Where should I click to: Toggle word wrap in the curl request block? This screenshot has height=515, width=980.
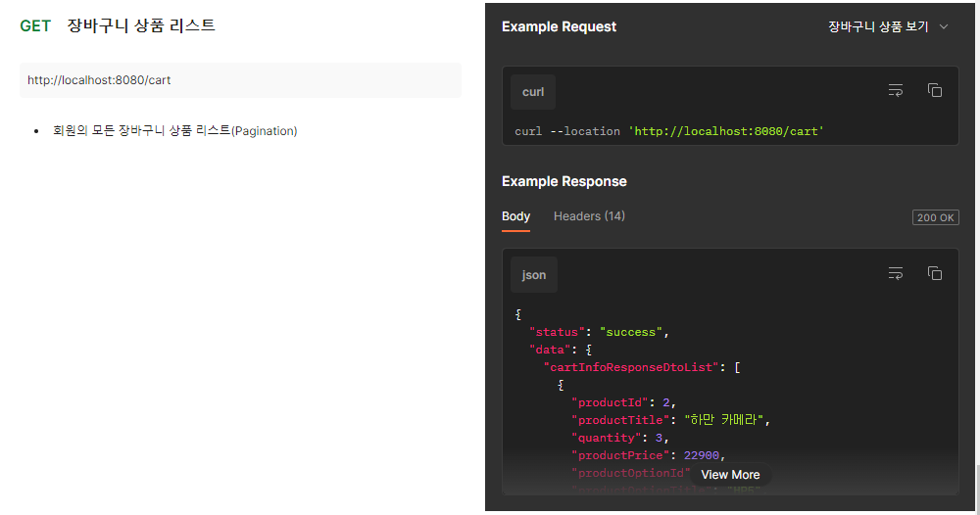point(896,90)
